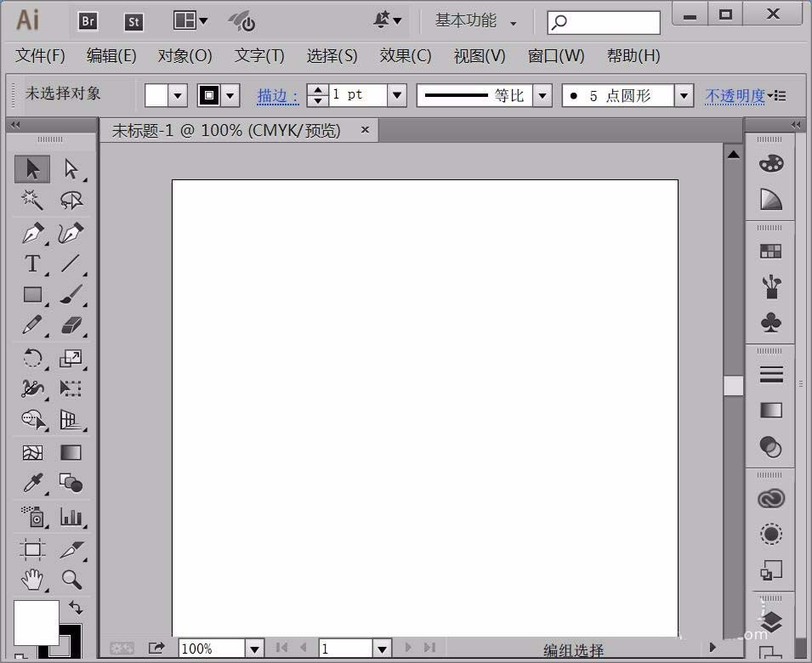Open the Stroke panel icon

pyautogui.click(x=771, y=374)
